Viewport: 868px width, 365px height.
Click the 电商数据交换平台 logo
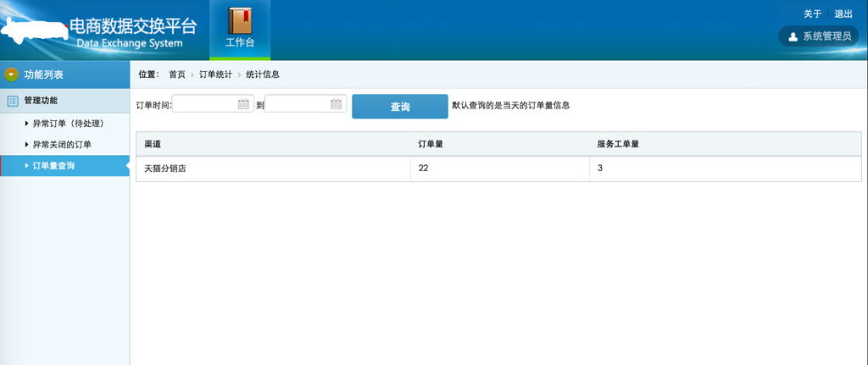(136, 30)
